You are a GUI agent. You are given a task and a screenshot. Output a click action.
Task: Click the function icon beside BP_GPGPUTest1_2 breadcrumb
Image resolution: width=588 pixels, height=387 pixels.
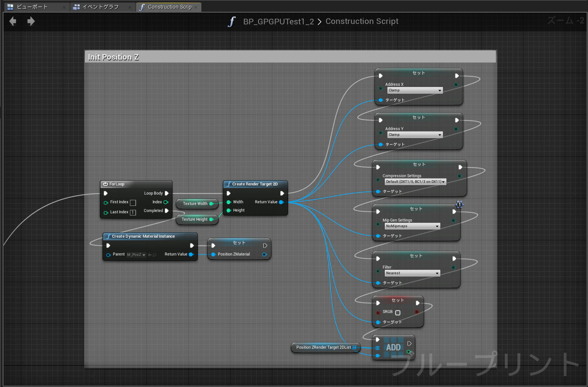pyautogui.click(x=232, y=21)
